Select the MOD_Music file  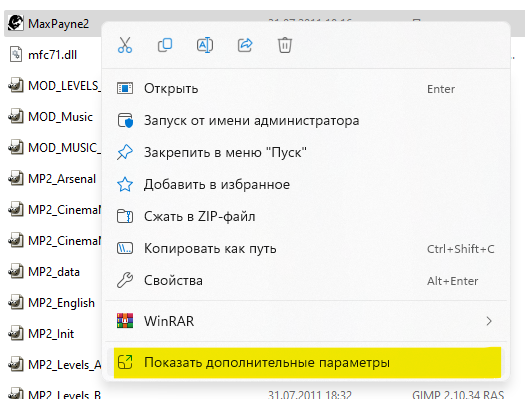tap(60, 117)
